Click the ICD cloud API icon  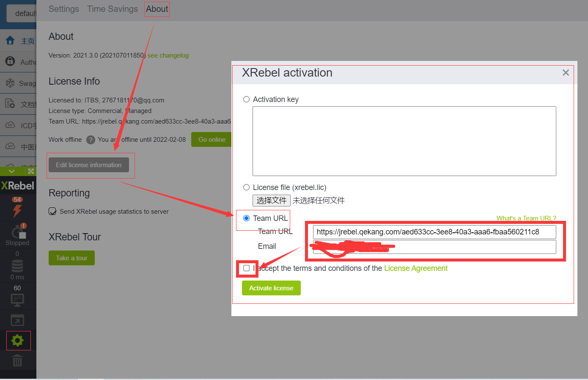pos(10,125)
